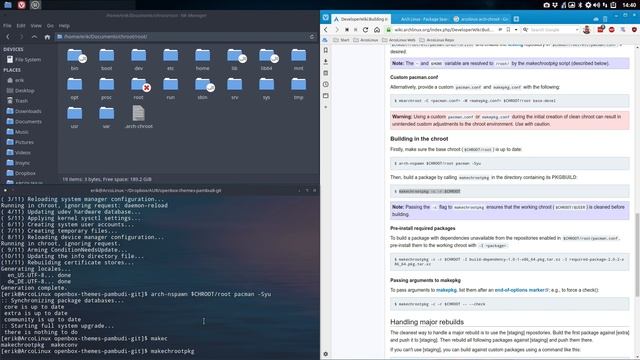Open home folder in file manager toolbar
This screenshot has height=360, width=640.
[x=47, y=37]
